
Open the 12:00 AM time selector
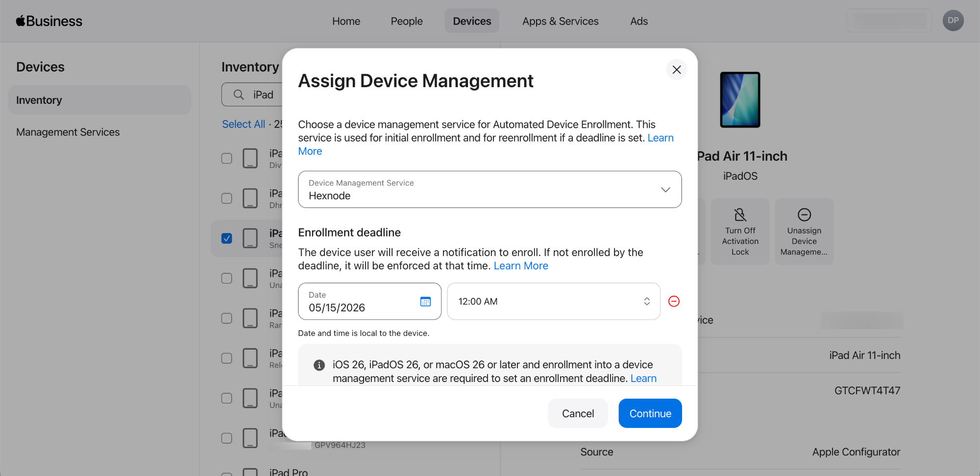click(x=554, y=302)
